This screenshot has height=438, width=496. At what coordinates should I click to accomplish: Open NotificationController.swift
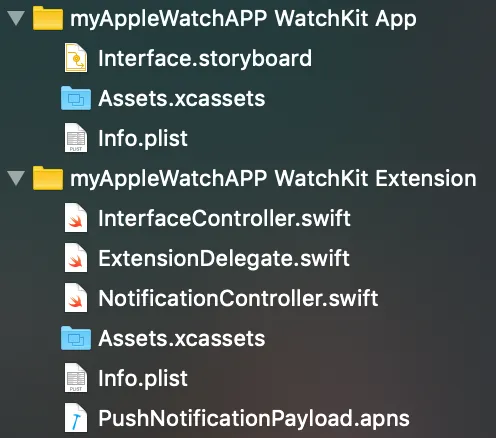tap(238, 298)
